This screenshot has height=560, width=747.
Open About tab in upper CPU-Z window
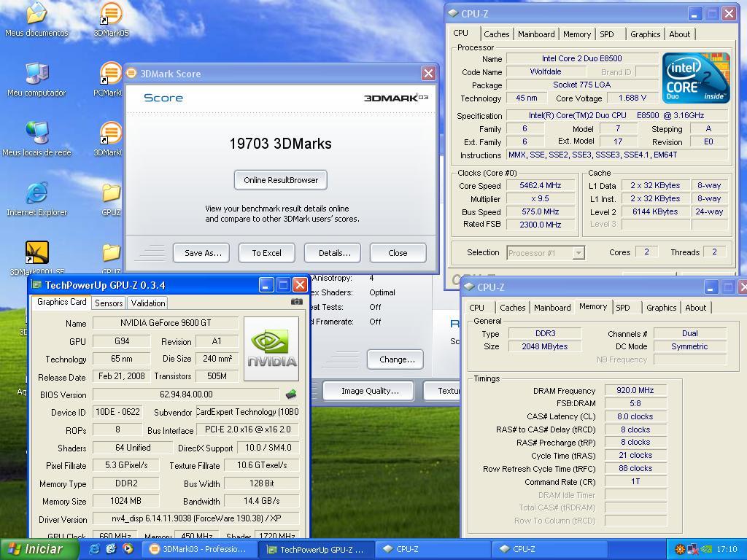[x=679, y=34]
